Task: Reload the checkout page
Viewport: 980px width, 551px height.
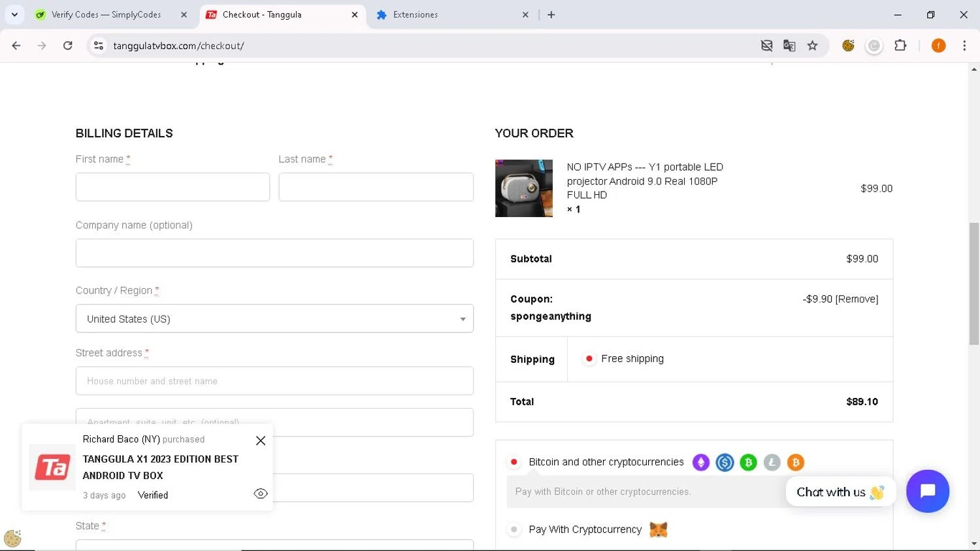Action: (67, 46)
